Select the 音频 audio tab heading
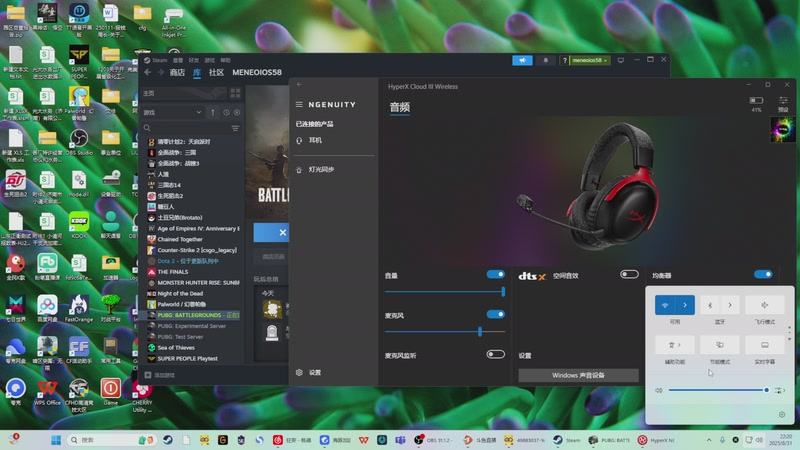The height and width of the screenshot is (450, 800). (399, 107)
